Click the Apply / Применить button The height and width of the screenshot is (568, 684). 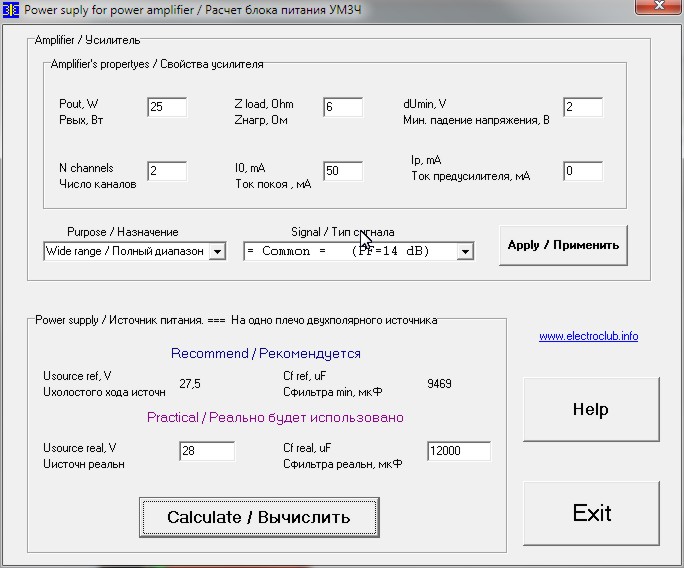[x=563, y=245]
